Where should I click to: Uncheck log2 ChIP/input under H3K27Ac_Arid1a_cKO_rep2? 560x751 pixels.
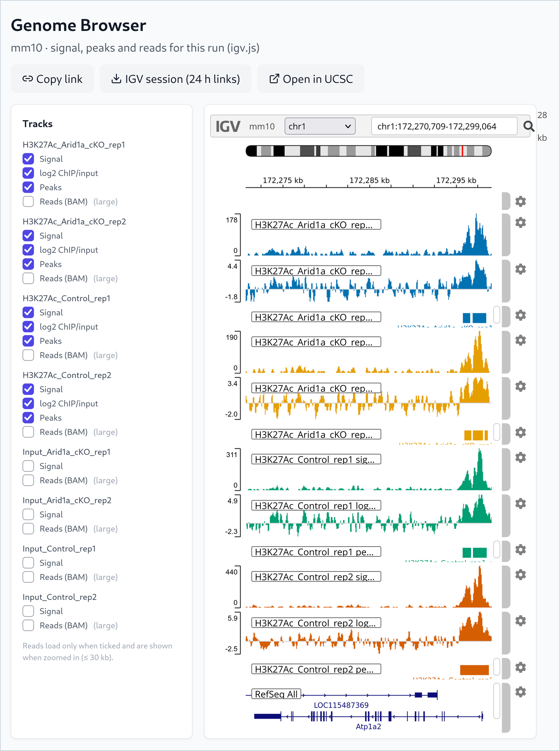28,250
